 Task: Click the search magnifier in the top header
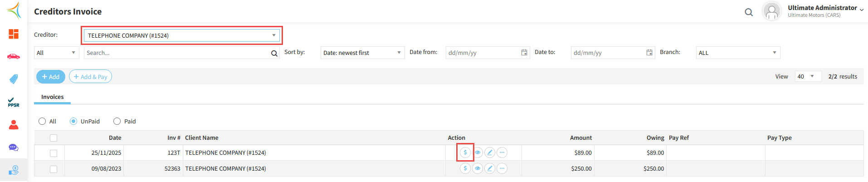coord(749,12)
